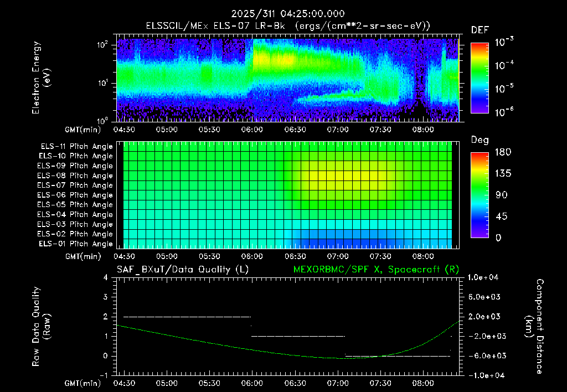
Task: Click 06:00 time tick under the spectrogram
Action: pos(252,130)
